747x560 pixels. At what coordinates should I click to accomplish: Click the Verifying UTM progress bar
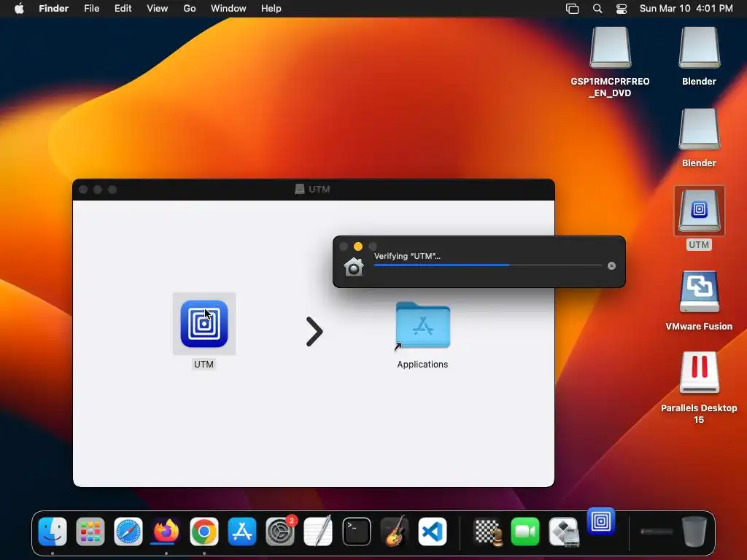pyautogui.click(x=488, y=265)
